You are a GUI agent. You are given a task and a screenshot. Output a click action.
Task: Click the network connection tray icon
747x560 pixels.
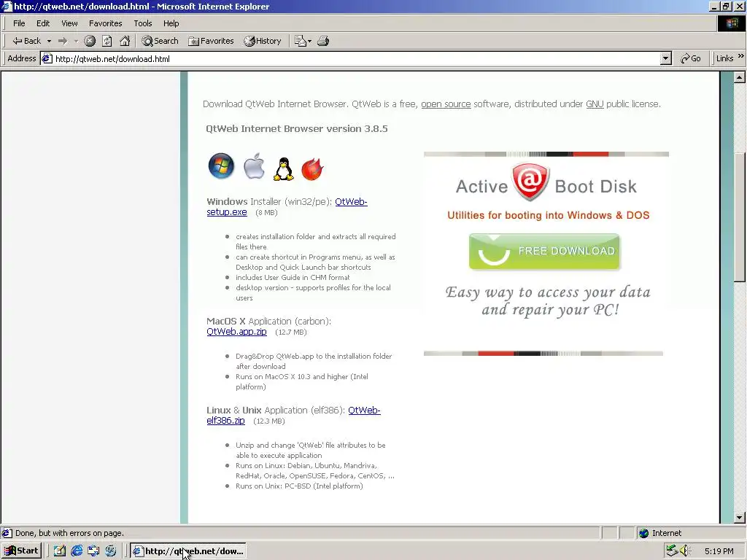pyautogui.click(x=672, y=551)
